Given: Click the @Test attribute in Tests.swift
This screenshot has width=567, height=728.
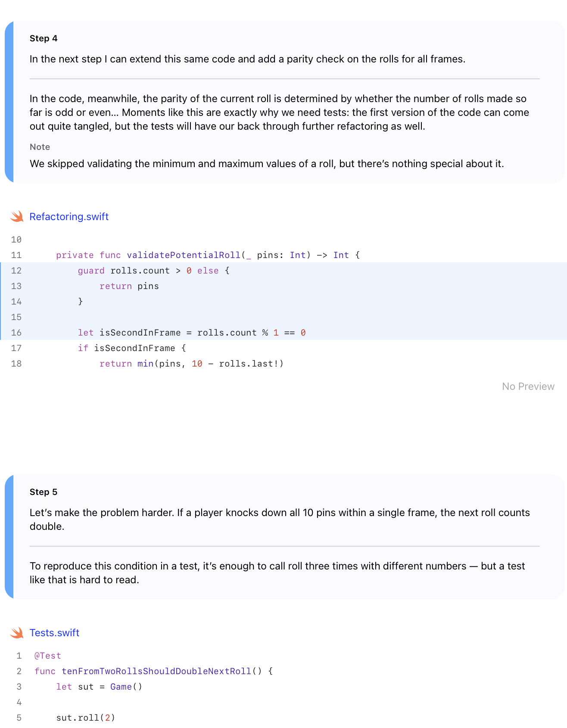Looking at the screenshot, I should 48,656.
